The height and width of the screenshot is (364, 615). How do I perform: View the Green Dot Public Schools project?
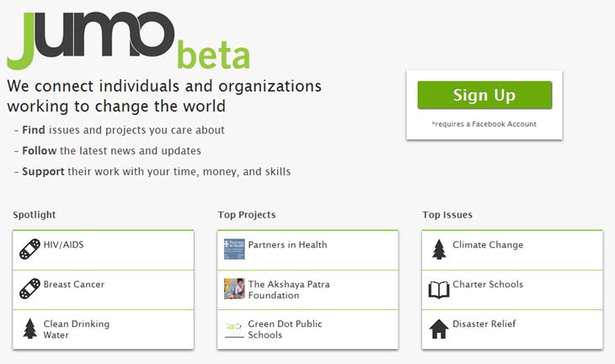coord(285,329)
